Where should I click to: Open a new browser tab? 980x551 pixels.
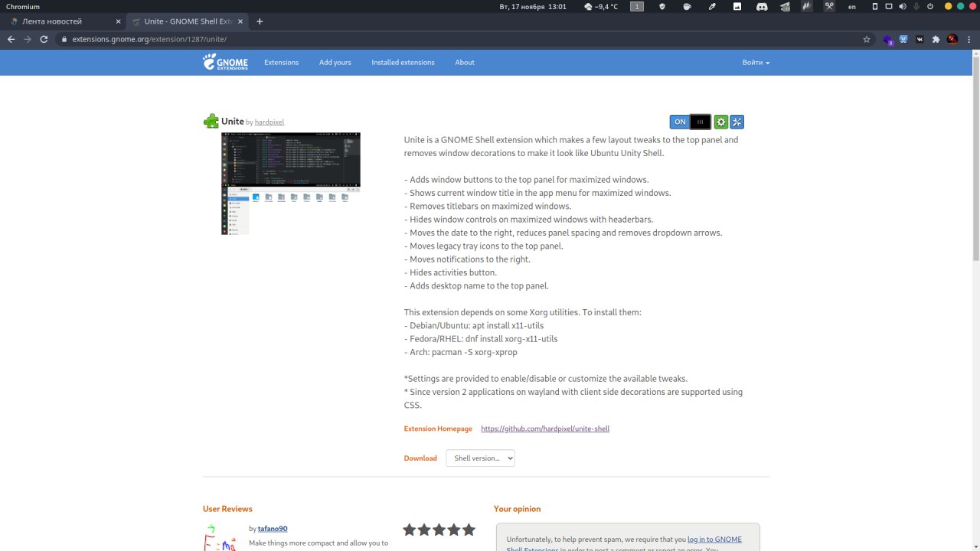[260, 21]
